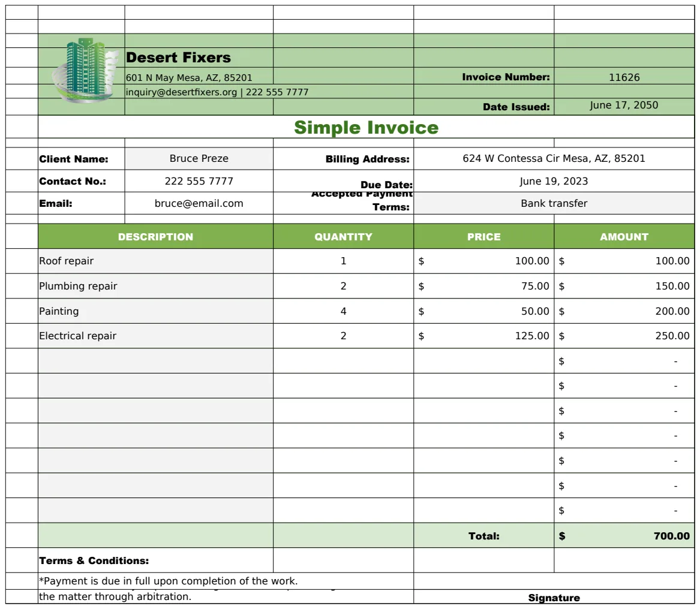
Task: Click the AMOUNT column header
Action: click(624, 236)
